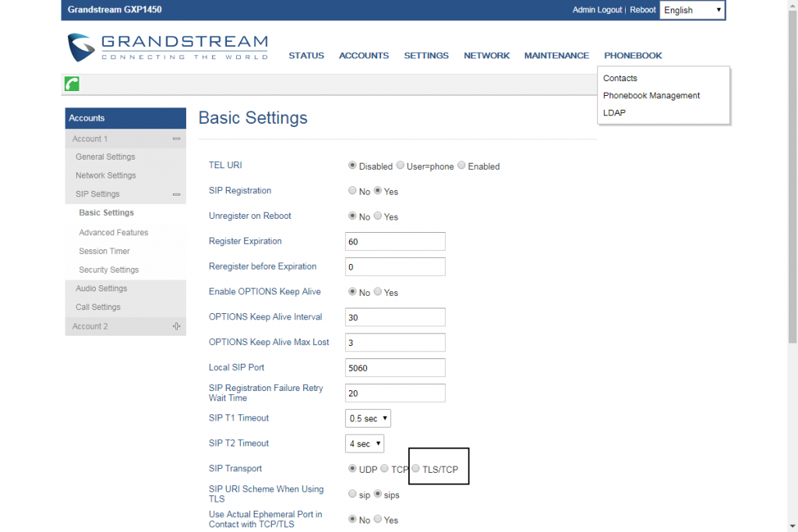Set Unregister on Reboot to Yes
This screenshot has height=532, width=798.
[378, 217]
